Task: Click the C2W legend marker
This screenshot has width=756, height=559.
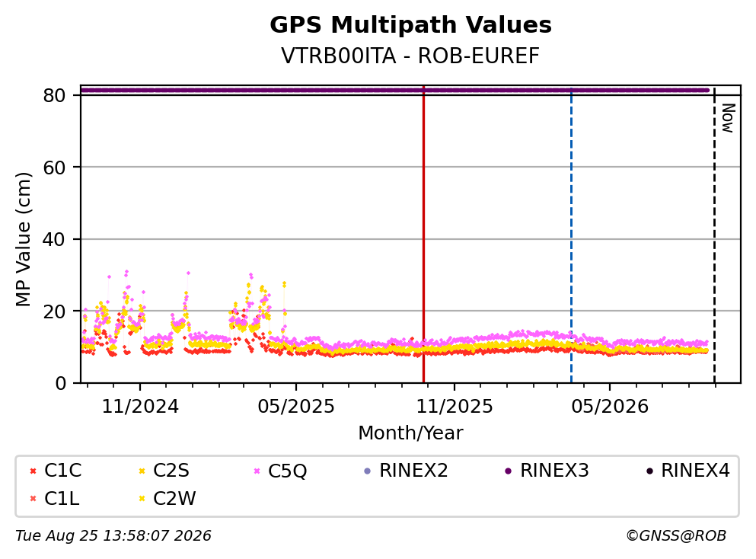Action: coord(142,499)
